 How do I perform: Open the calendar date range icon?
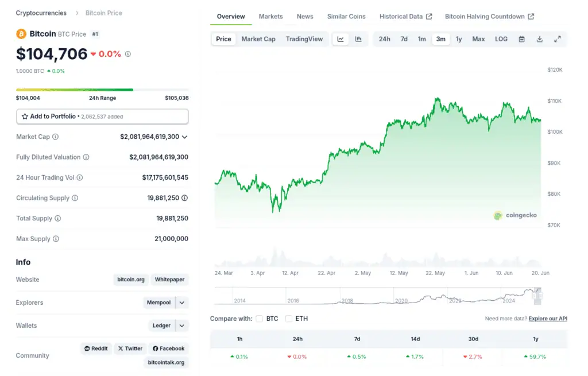tap(521, 39)
